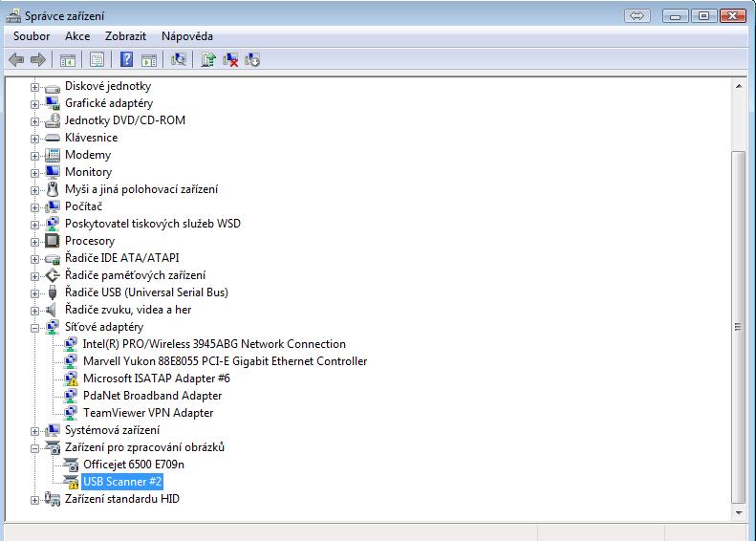The height and width of the screenshot is (541, 756).
Task: Click the Jednotky DVD/CD-ROM disc icon
Action: tap(52, 120)
